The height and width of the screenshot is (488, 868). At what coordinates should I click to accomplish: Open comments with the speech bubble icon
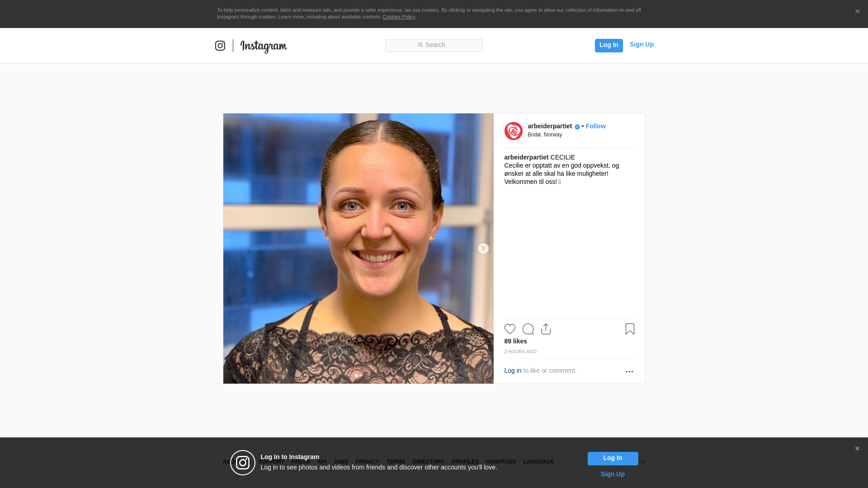[528, 329]
